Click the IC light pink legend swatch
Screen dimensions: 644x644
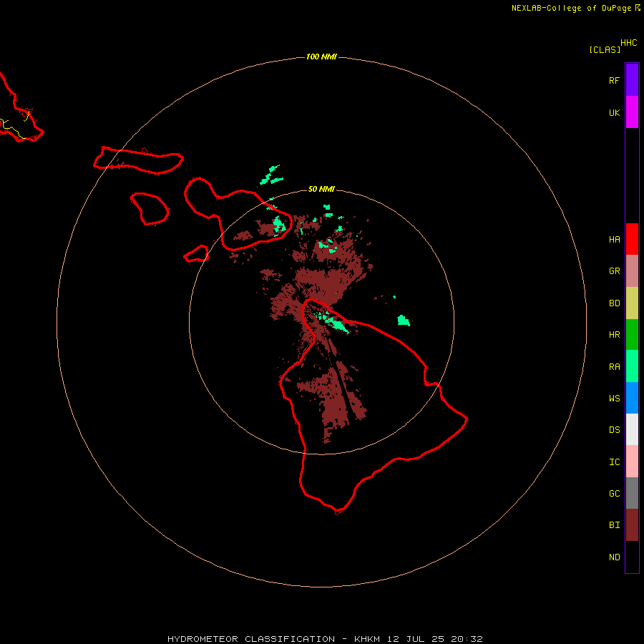(632, 462)
